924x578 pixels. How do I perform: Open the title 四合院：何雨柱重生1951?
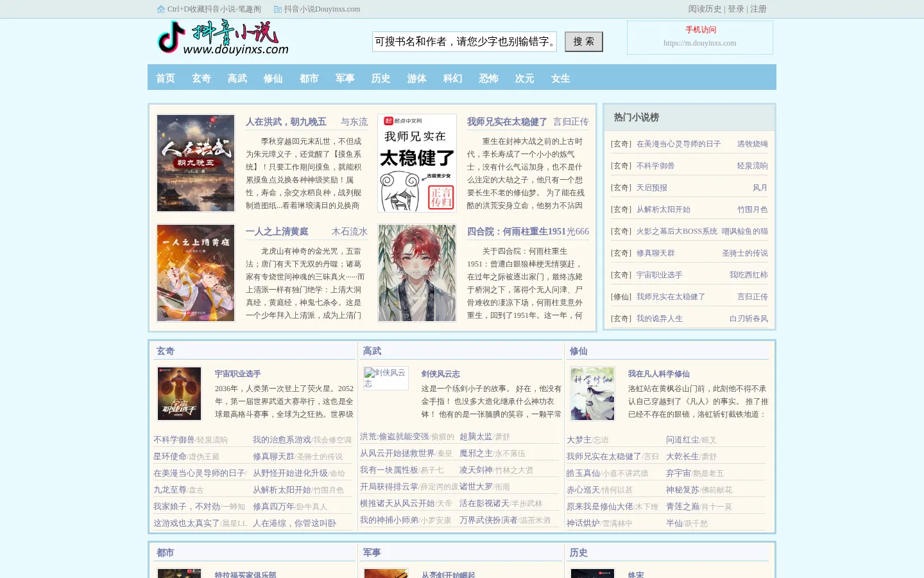pyautogui.click(x=517, y=231)
